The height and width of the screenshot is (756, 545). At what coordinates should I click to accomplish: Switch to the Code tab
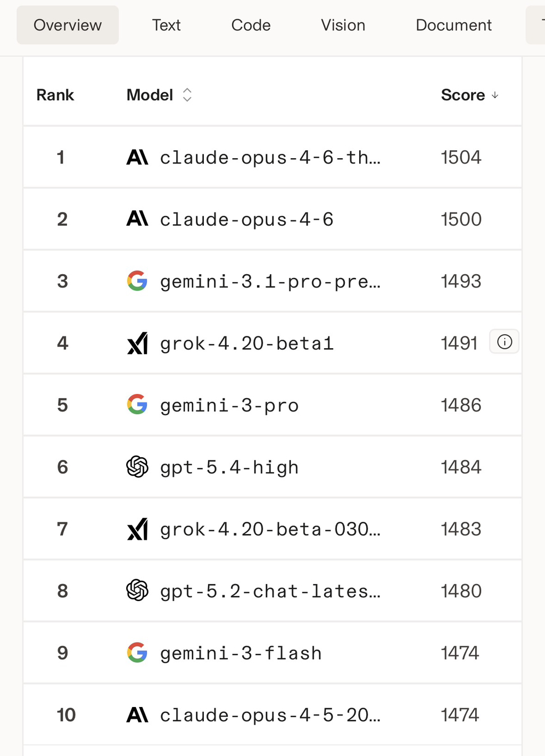[x=250, y=25]
